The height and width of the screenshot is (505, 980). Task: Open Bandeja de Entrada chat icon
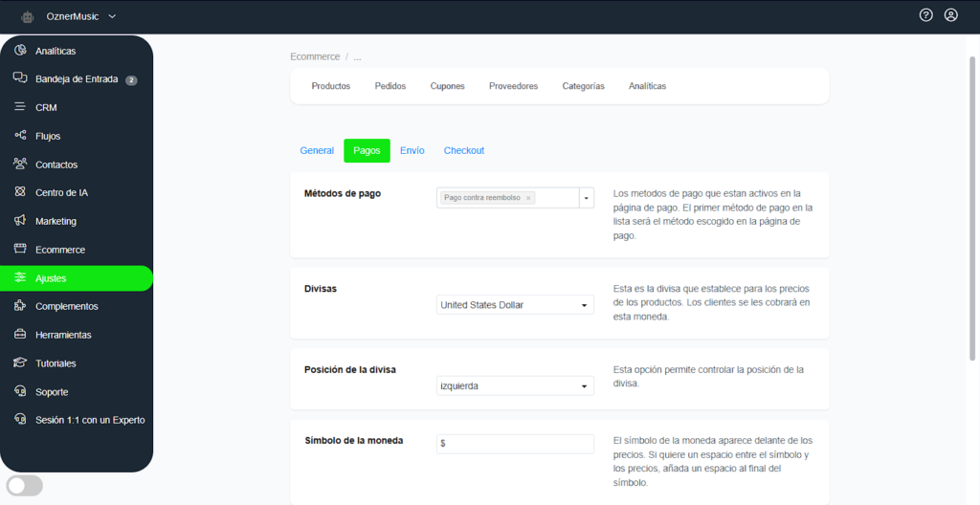coord(20,79)
